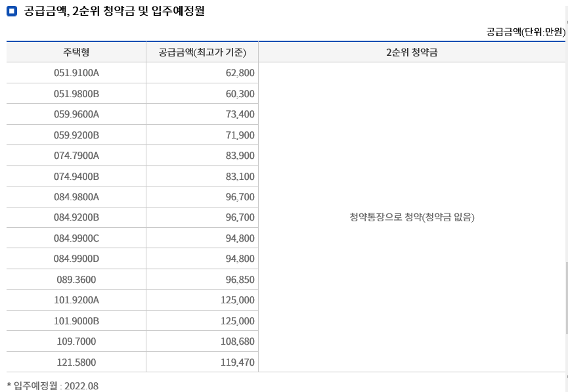This screenshot has width=568, height=392.
Task: Select housing type cell '084.9200B'
Action: coord(76,217)
